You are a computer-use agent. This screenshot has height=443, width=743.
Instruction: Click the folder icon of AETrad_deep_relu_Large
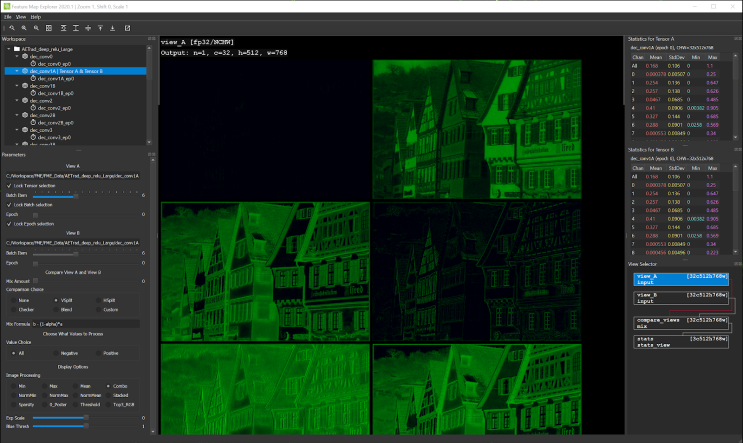pos(16,48)
